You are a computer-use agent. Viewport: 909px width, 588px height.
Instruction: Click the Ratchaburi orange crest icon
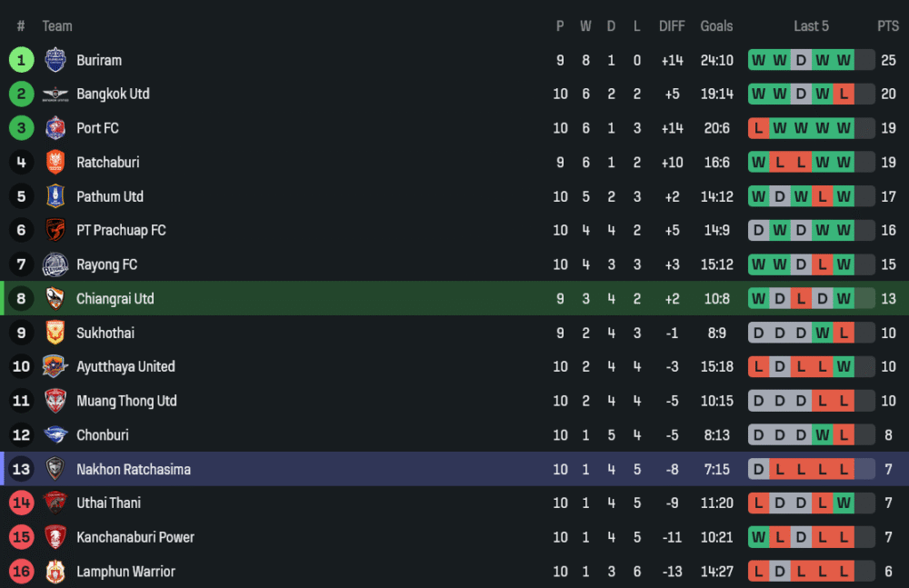(x=55, y=163)
